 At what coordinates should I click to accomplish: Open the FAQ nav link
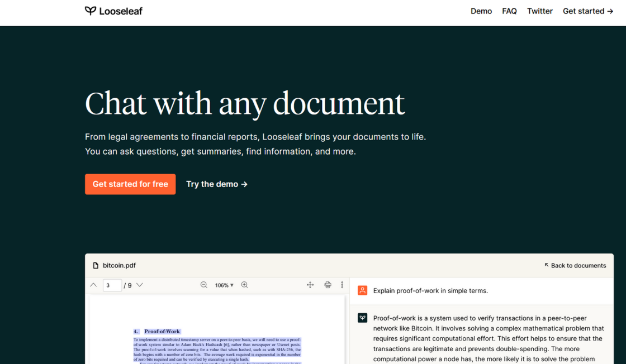[x=509, y=11]
